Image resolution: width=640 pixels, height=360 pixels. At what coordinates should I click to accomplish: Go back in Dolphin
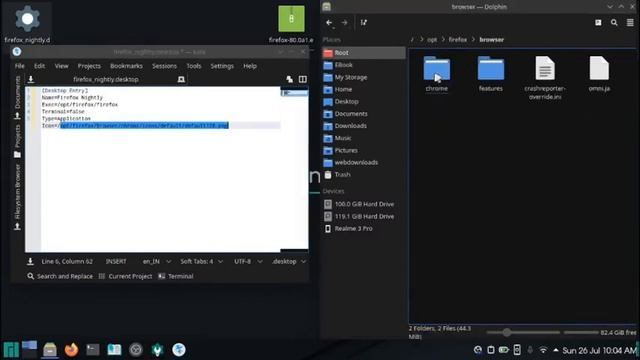click(329, 23)
